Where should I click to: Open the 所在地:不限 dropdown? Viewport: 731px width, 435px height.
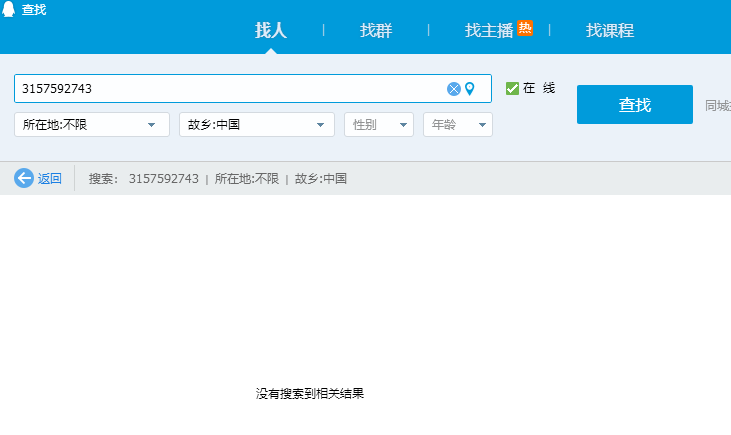[x=91, y=125]
